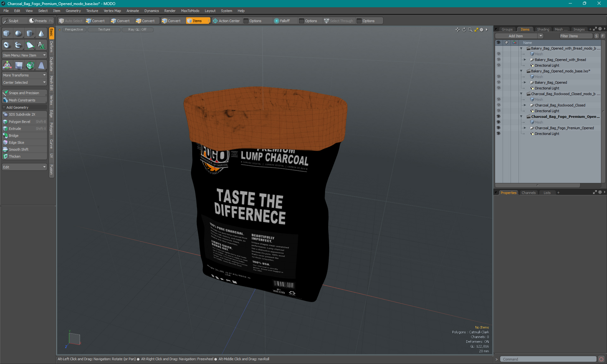Activate the Transform gizmo tool
The width and height of the screenshot is (607, 364).
point(7,65)
